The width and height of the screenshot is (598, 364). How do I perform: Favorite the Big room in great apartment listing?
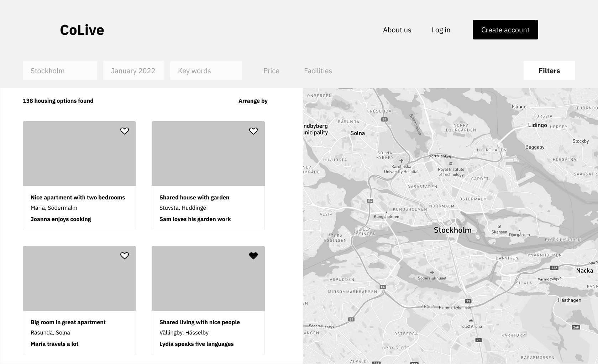125,255
